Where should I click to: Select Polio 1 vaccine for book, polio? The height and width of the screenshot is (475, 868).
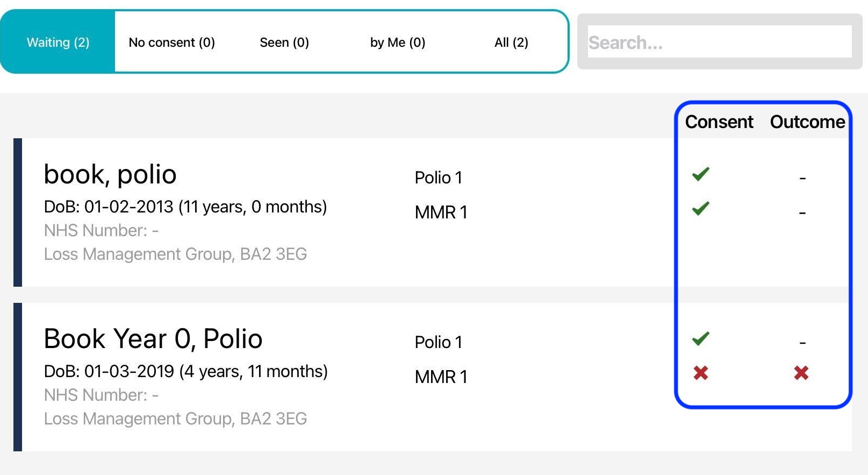coord(438,178)
